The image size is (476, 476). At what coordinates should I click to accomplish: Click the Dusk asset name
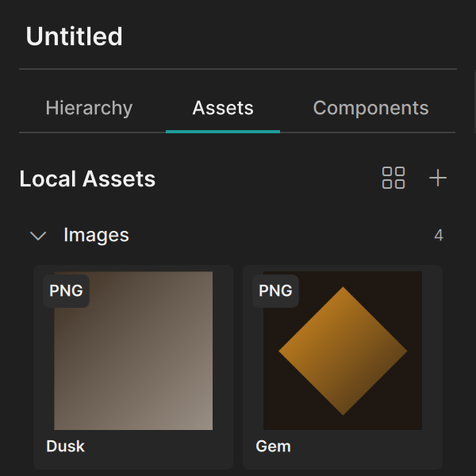click(66, 446)
